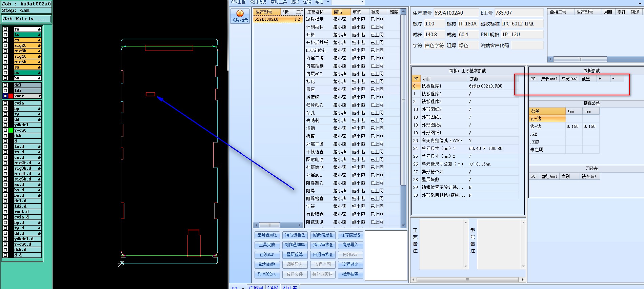Click the edit hand icon on sig2t.d layer
The width and height of the screenshot is (644, 289).
[x=39, y=163]
